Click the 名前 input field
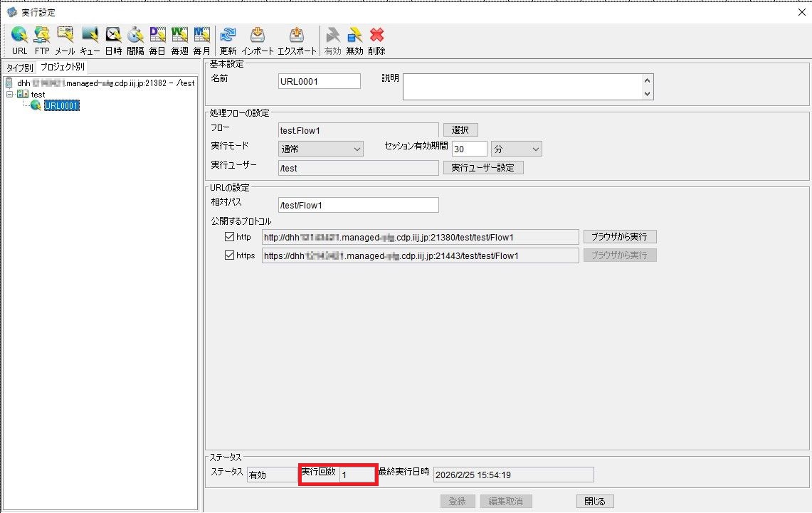 (320, 81)
